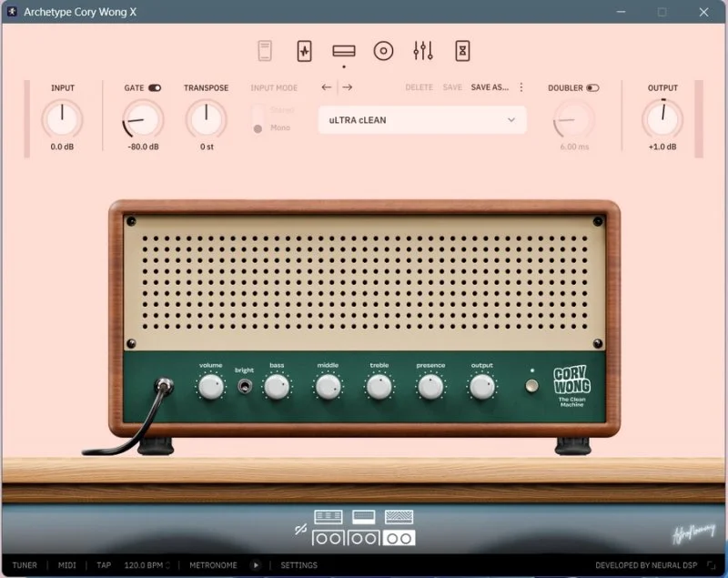Click the 120.0 BPM tempo value
The width and height of the screenshot is (728, 578).
coord(144,565)
